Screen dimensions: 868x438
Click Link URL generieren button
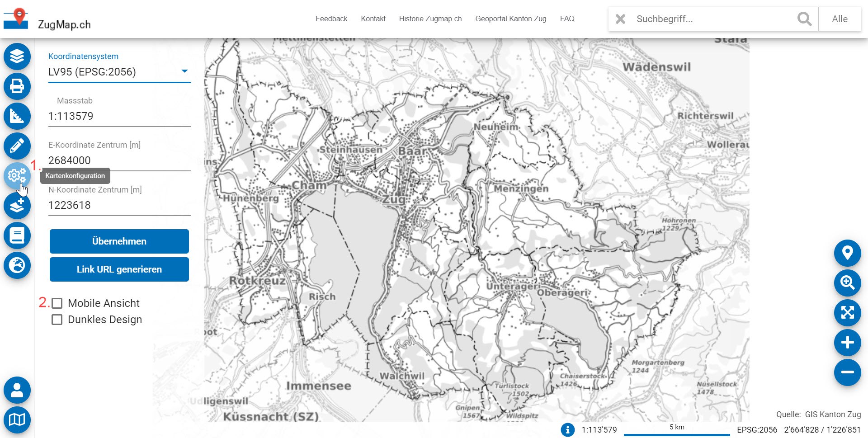click(x=119, y=269)
